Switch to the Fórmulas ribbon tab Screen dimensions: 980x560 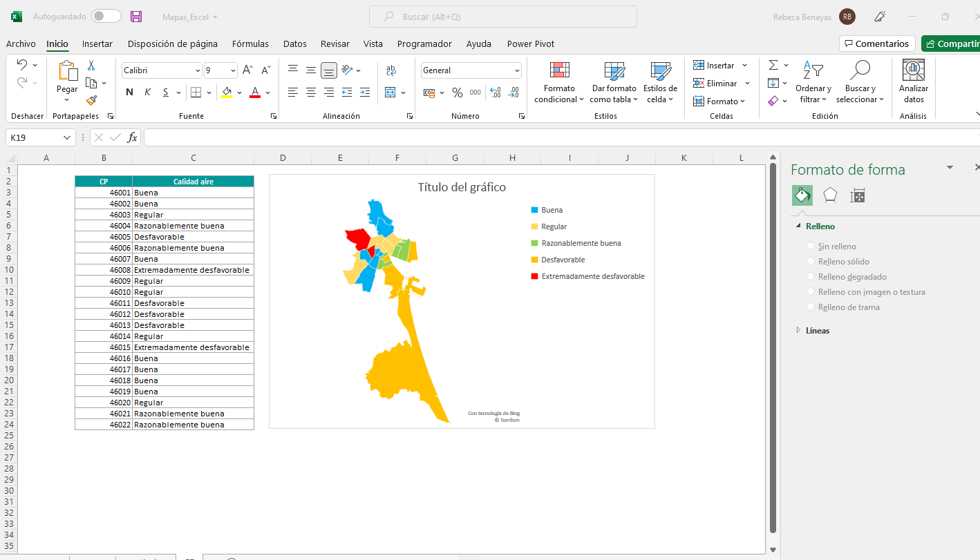(x=250, y=44)
